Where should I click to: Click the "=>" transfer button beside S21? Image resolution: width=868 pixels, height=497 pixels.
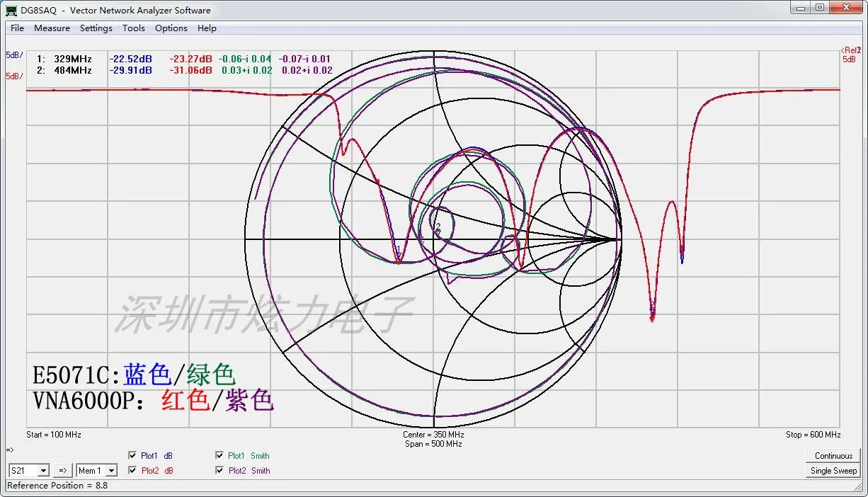pos(62,471)
